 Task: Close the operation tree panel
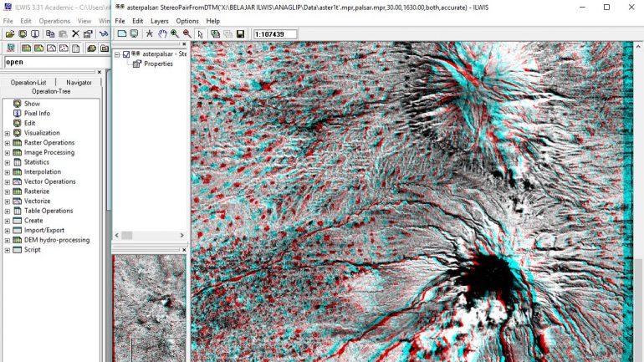(99, 72)
